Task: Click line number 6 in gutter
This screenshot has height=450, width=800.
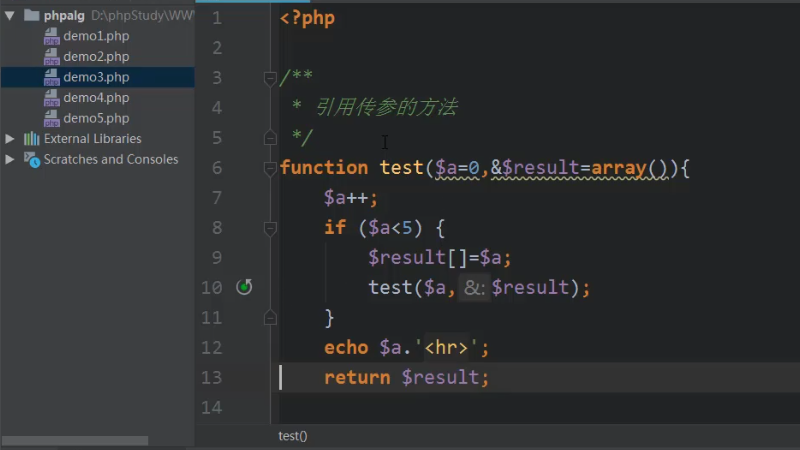Action: [217, 168]
